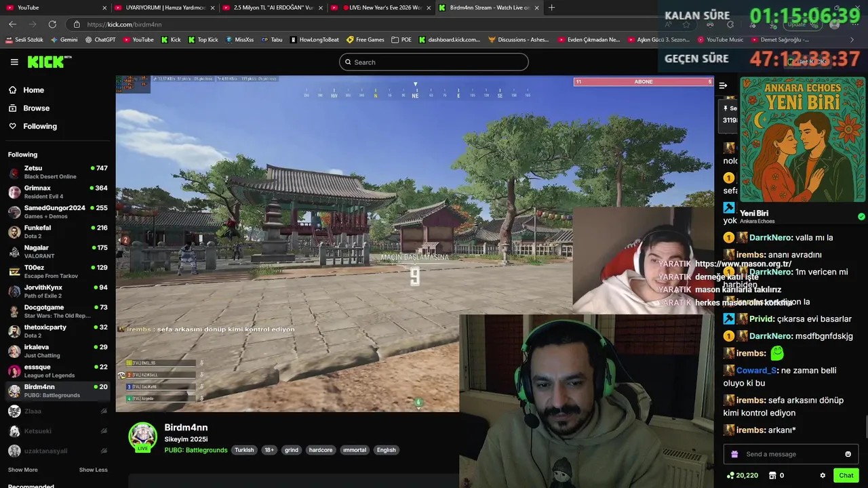Image resolution: width=868 pixels, height=488 pixels.
Task: Click the chat message input field
Action: click(791, 454)
